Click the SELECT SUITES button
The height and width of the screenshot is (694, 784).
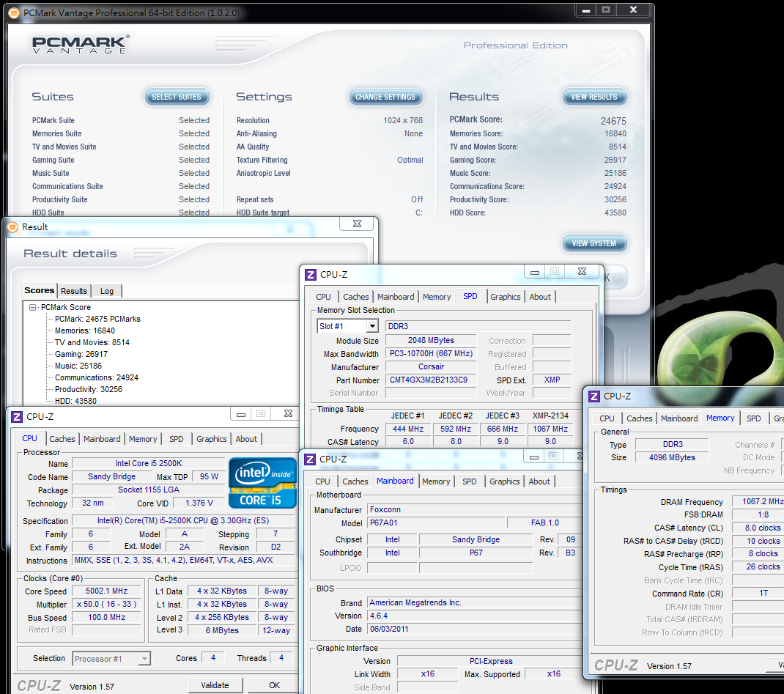177,97
